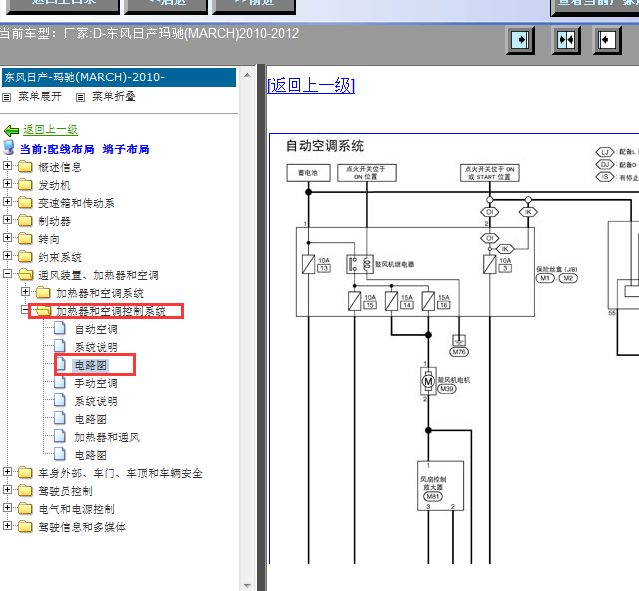639x591 pixels.
Task: Open 加热器和通风 page
Action: [x=107, y=437]
